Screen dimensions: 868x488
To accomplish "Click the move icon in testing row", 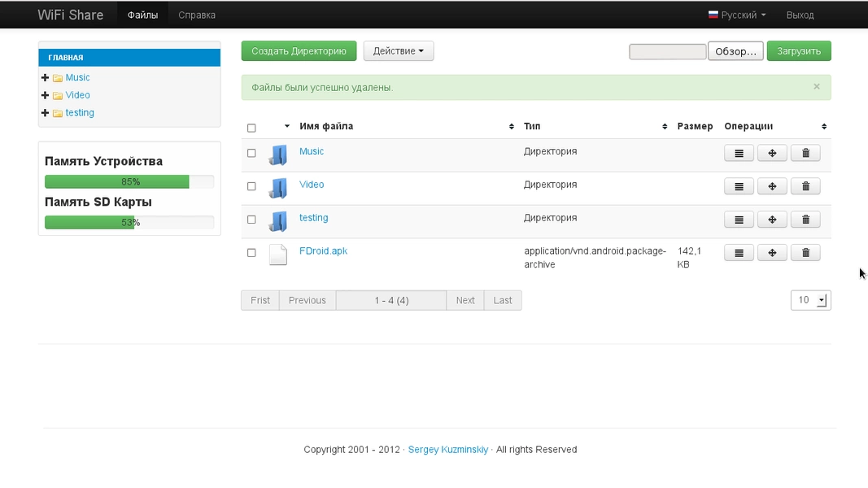I will (x=772, y=220).
